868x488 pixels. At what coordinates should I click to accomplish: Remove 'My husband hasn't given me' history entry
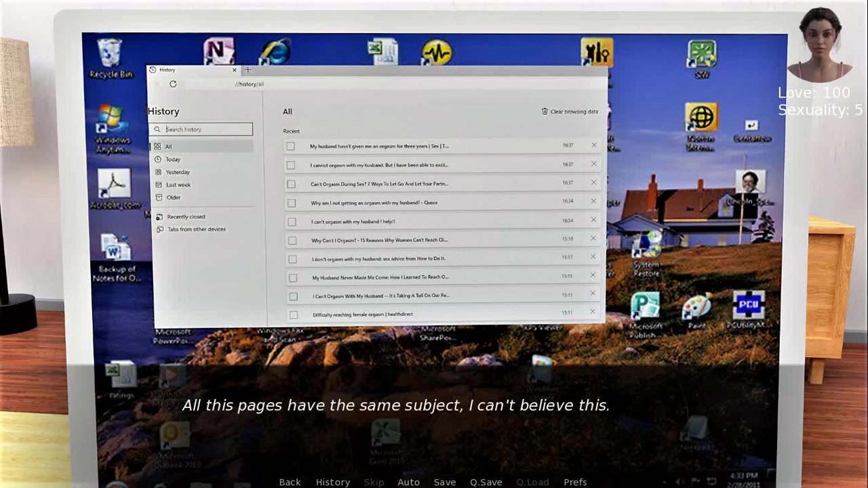(594, 145)
